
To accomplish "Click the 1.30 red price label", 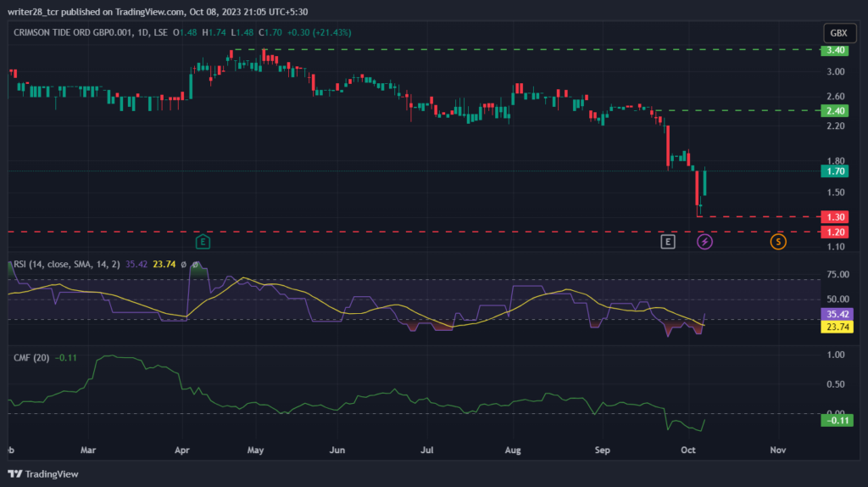I will point(834,217).
